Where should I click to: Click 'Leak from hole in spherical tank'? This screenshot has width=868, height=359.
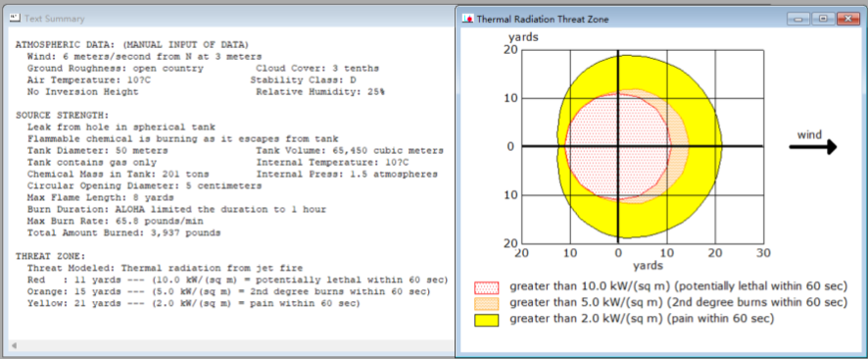point(121,127)
